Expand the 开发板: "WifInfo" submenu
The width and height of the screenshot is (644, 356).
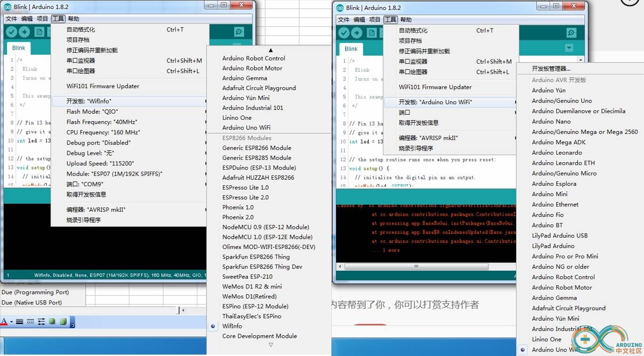129,101
